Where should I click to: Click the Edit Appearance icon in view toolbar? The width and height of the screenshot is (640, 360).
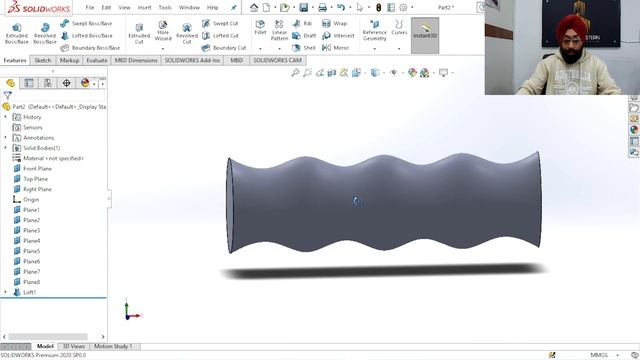click(412, 73)
